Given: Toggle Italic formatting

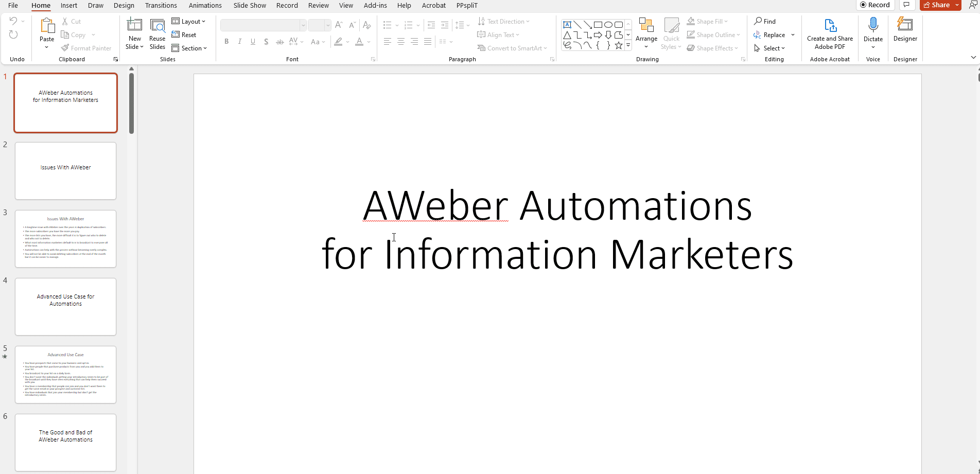Looking at the screenshot, I should [239, 42].
